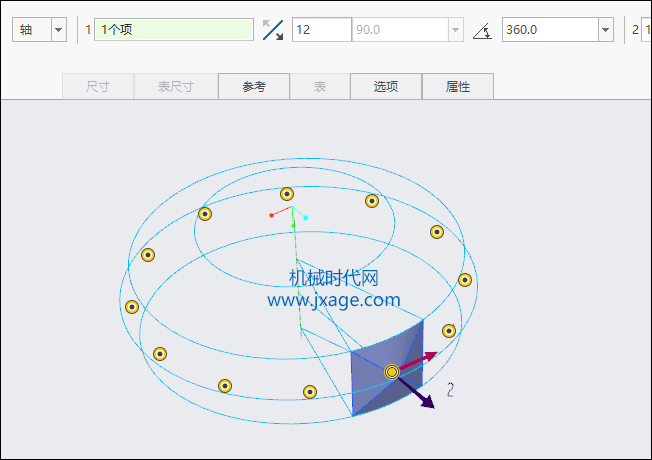The height and width of the screenshot is (460, 652).
Task: Click the member count field showing 12
Action: click(322, 30)
